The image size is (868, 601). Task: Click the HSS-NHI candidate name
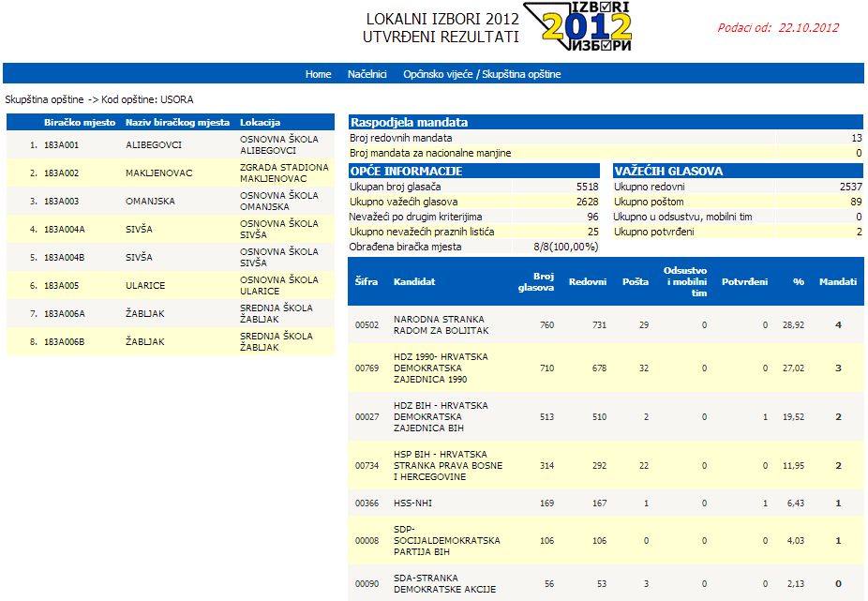pos(413,503)
